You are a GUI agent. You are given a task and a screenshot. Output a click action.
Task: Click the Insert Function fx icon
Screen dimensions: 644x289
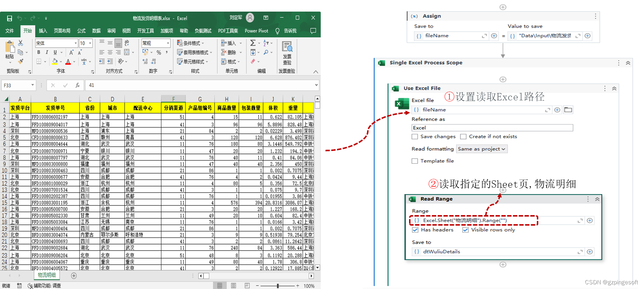[77, 85]
